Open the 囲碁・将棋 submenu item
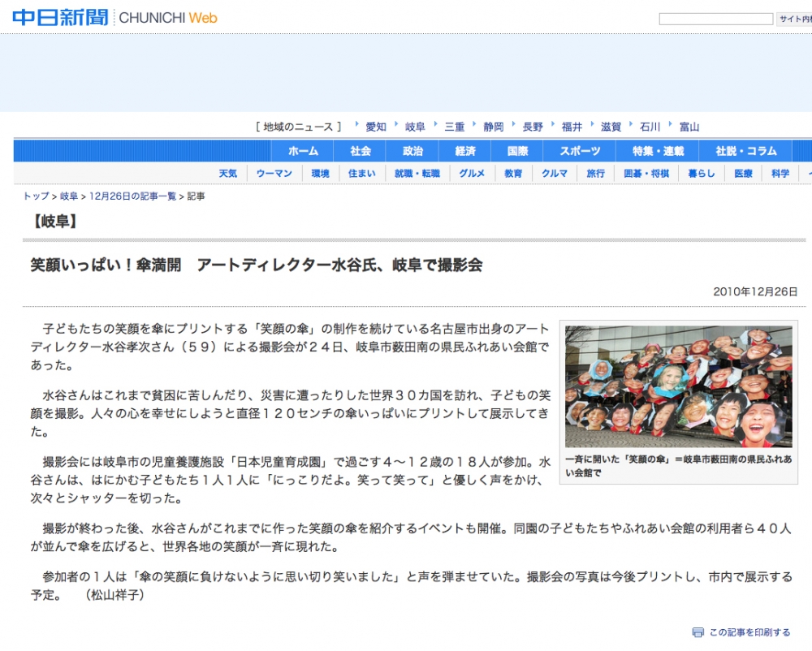Screen dimensions: 812x651 tap(646, 174)
